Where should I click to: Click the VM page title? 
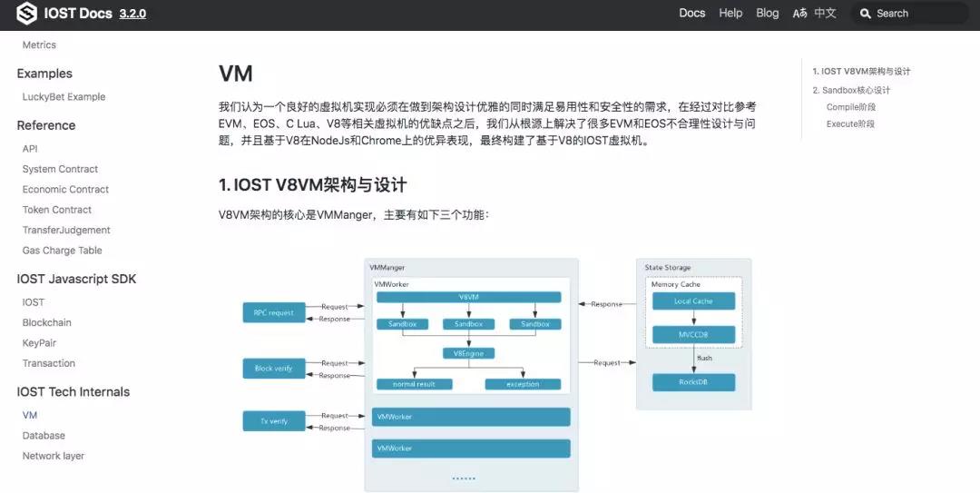tap(236, 74)
